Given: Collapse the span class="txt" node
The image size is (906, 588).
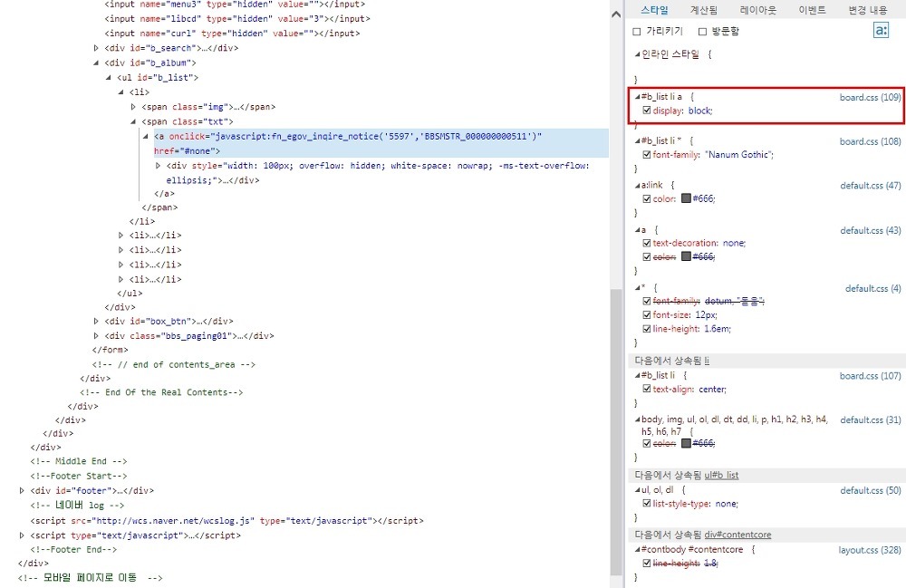Looking at the screenshot, I should tap(133, 122).
